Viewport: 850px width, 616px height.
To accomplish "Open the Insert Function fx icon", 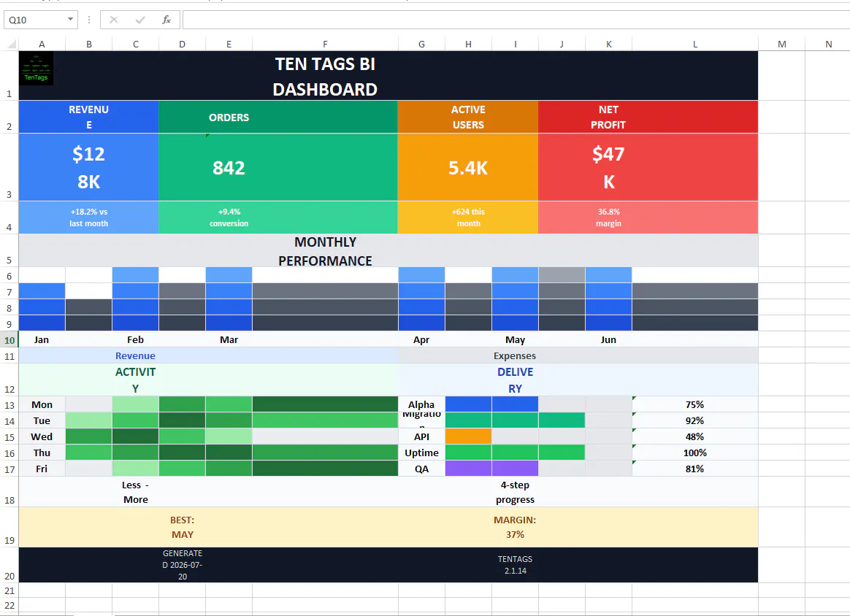I will pos(166,20).
